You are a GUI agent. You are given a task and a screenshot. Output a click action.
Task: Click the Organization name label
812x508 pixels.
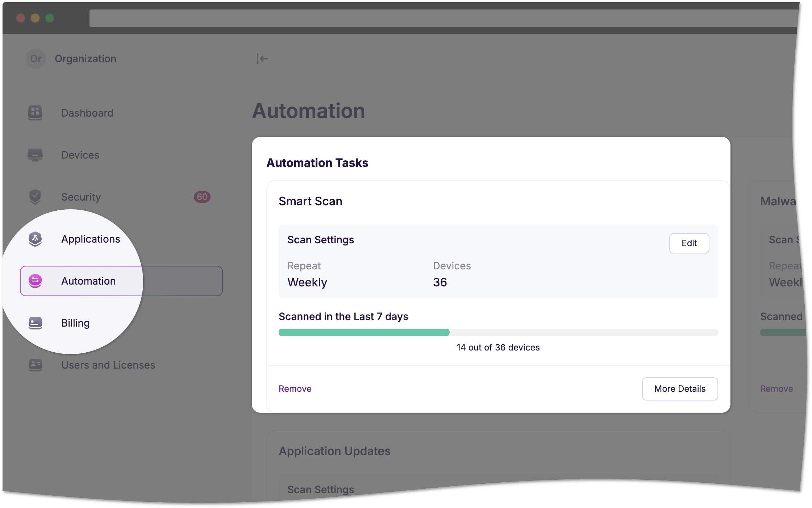(x=86, y=59)
